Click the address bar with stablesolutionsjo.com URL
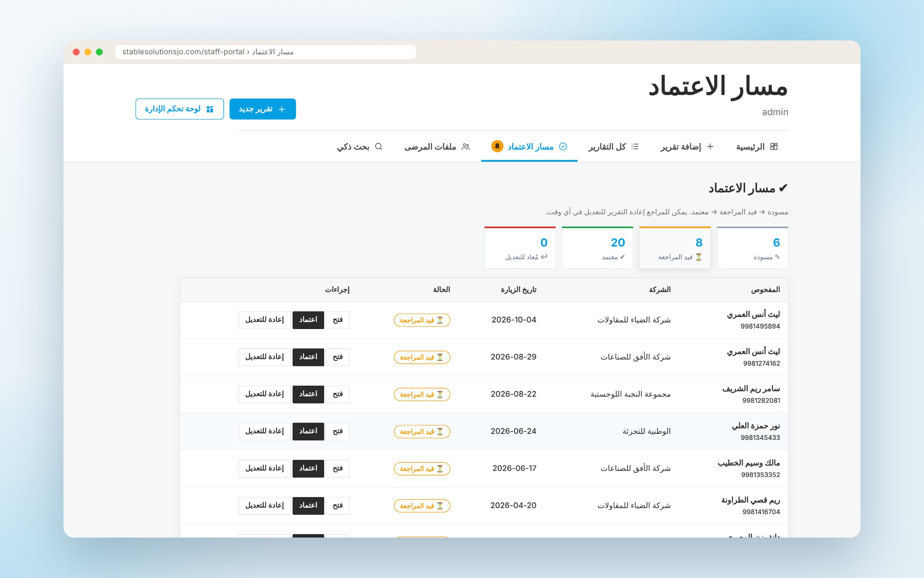 pyautogui.click(x=266, y=52)
